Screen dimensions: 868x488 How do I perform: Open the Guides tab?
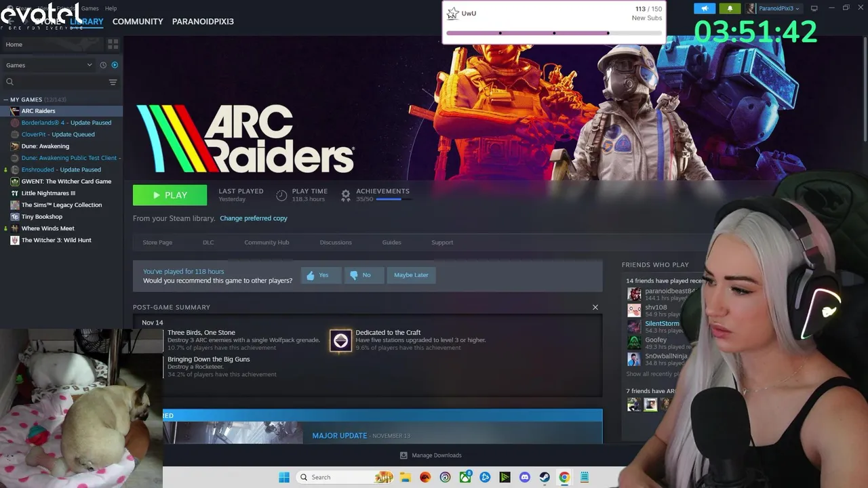point(391,242)
